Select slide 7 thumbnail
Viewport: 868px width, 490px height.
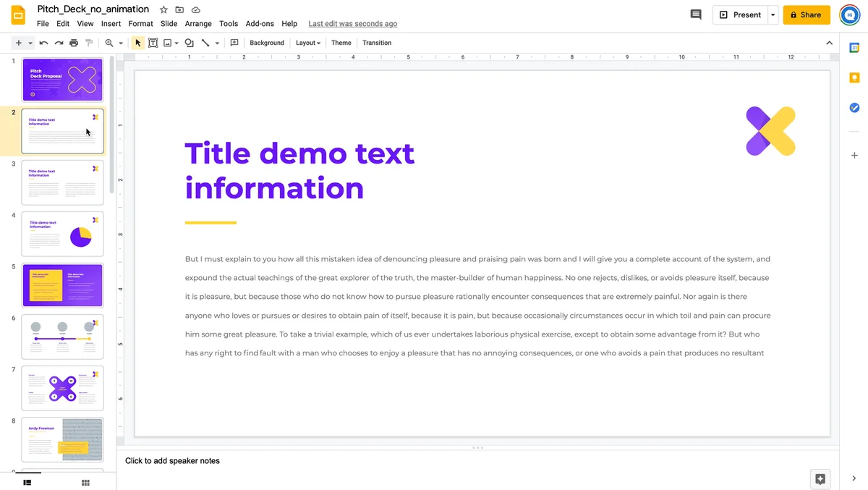(62, 388)
